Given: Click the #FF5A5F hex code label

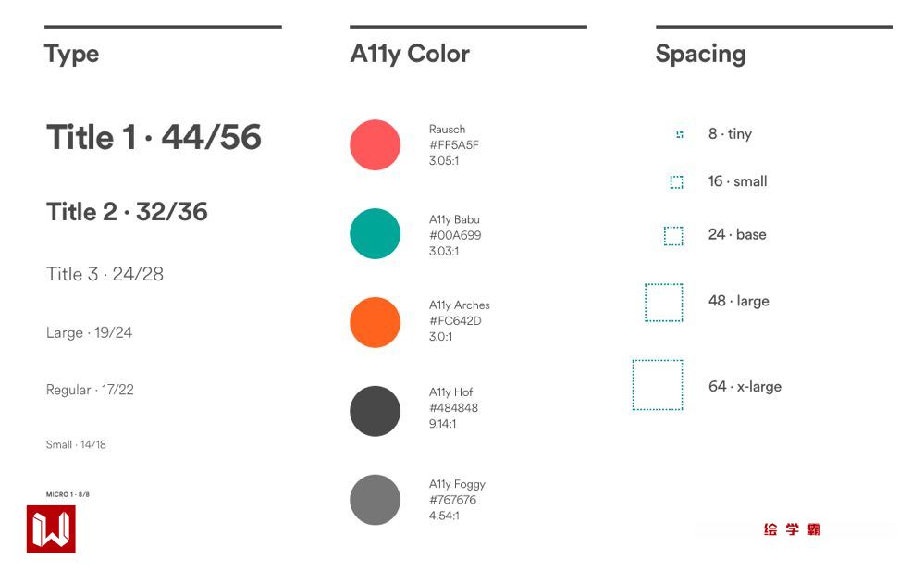Looking at the screenshot, I should click(454, 145).
